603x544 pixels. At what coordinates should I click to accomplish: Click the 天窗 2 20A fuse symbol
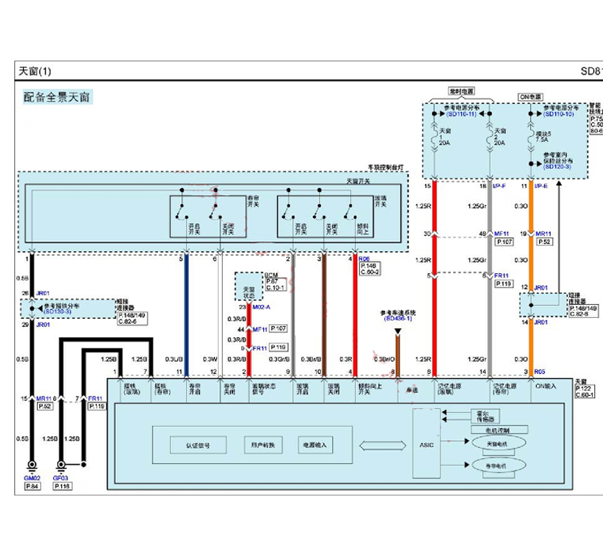pos(490,137)
